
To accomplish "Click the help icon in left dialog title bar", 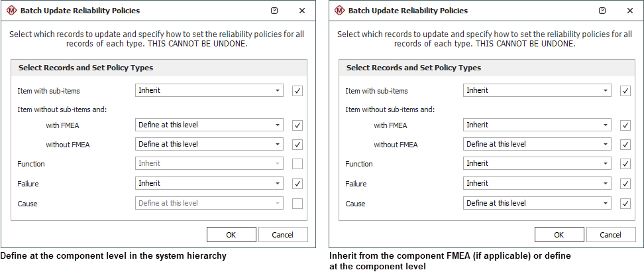I will click(274, 11).
